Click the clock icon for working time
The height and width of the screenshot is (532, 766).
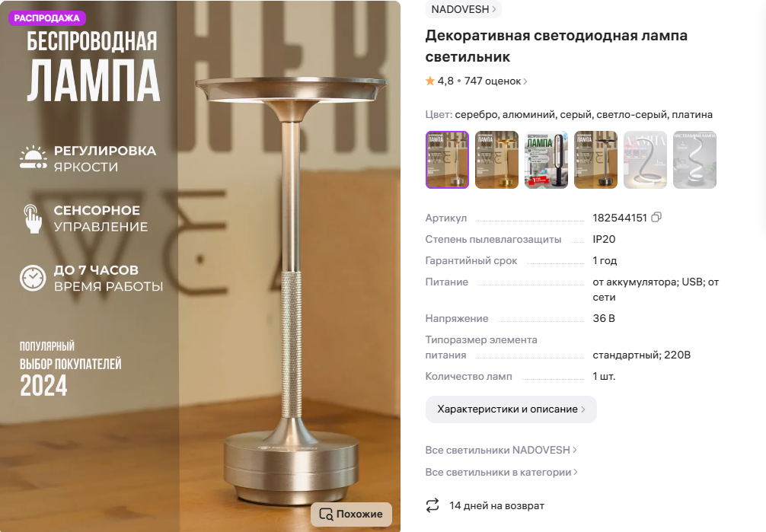coord(33,278)
